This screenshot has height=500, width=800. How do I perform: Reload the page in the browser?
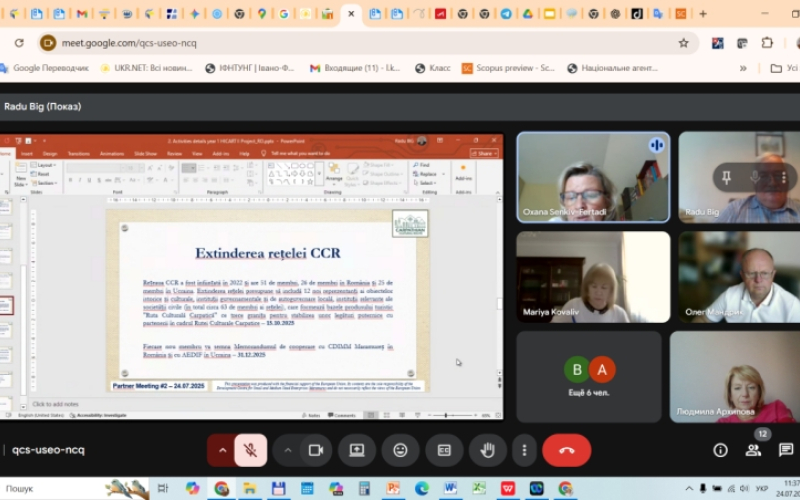click(x=19, y=43)
